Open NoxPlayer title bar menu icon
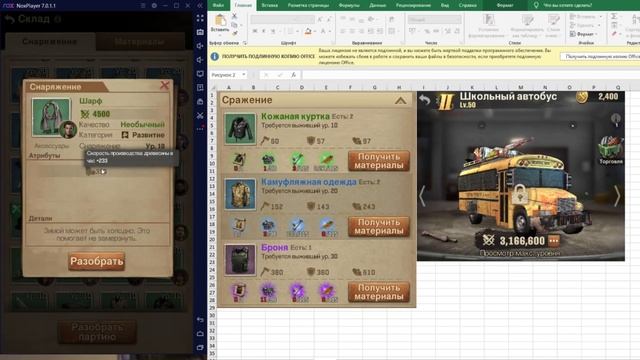 143,5
